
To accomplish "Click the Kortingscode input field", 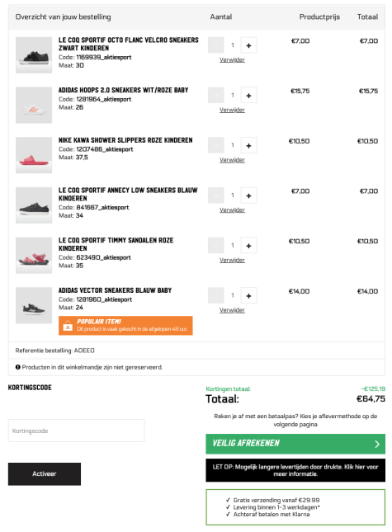I will pyautogui.click(x=77, y=431).
